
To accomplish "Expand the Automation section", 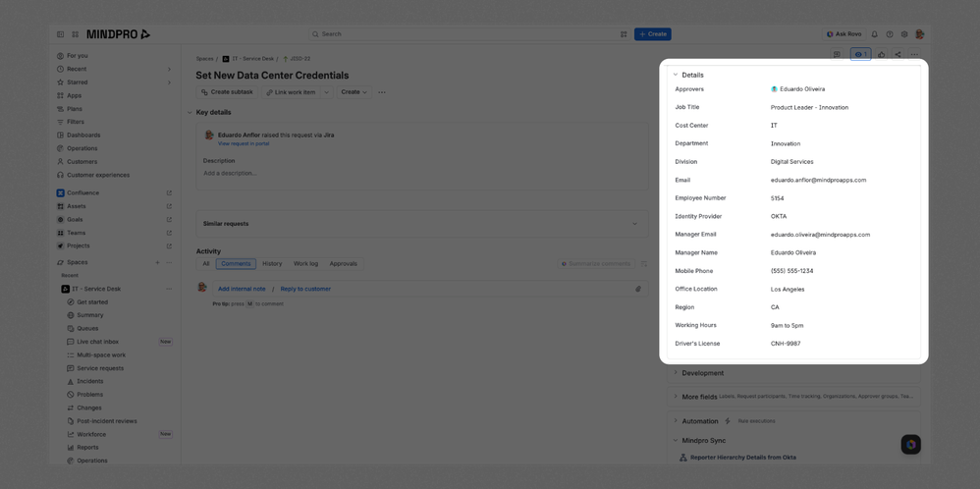I will [x=676, y=421].
